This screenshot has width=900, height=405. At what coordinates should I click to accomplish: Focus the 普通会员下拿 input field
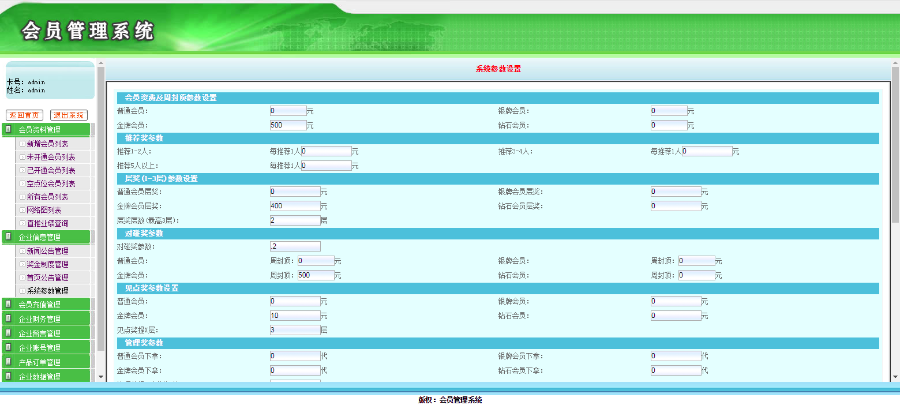pos(295,356)
